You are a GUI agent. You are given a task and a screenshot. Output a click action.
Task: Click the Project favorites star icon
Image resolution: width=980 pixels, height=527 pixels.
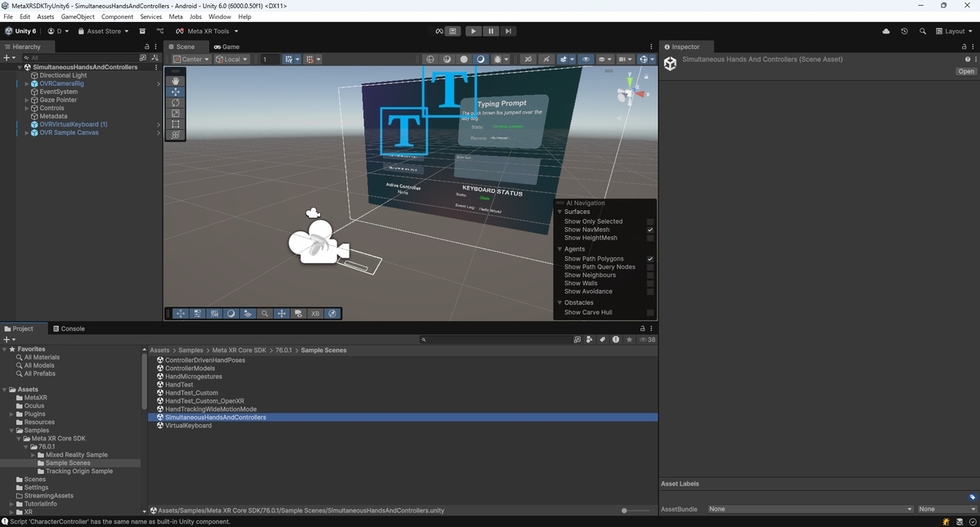pyautogui.click(x=628, y=339)
